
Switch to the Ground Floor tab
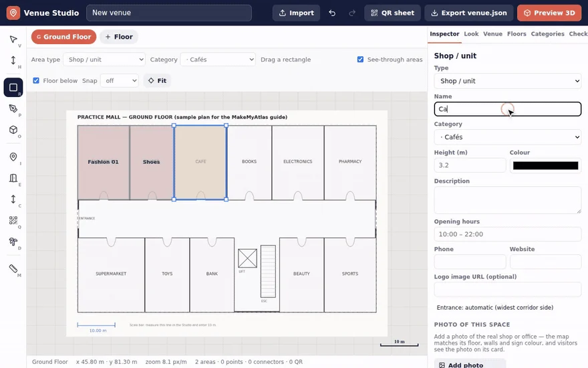(63, 37)
